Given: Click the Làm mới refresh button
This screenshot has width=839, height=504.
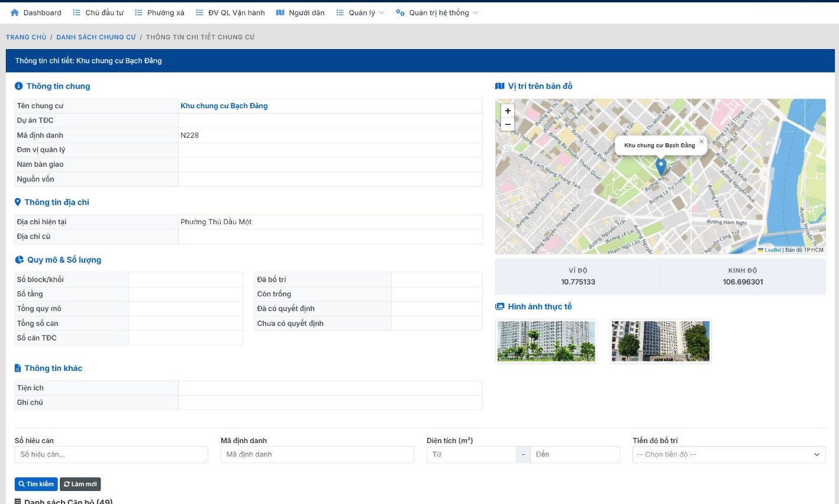Looking at the screenshot, I should coord(80,484).
